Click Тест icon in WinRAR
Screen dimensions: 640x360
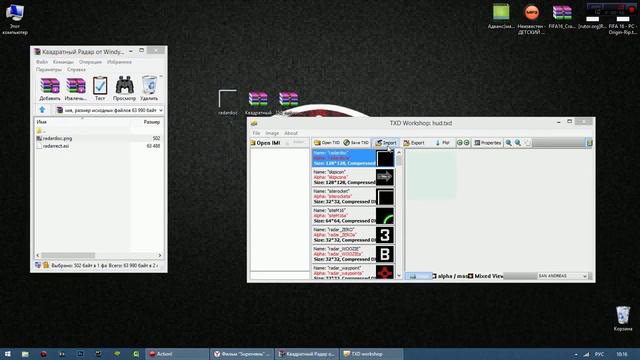(100, 89)
